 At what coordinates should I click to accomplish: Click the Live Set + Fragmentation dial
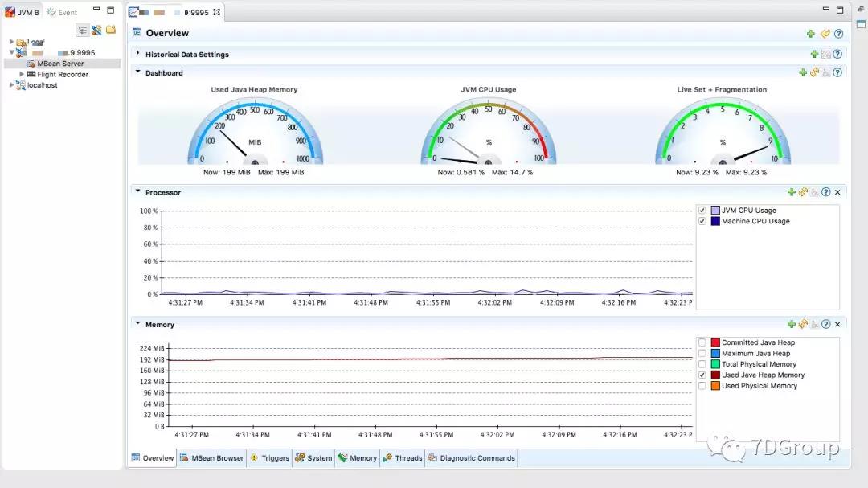tap(723, 131)
